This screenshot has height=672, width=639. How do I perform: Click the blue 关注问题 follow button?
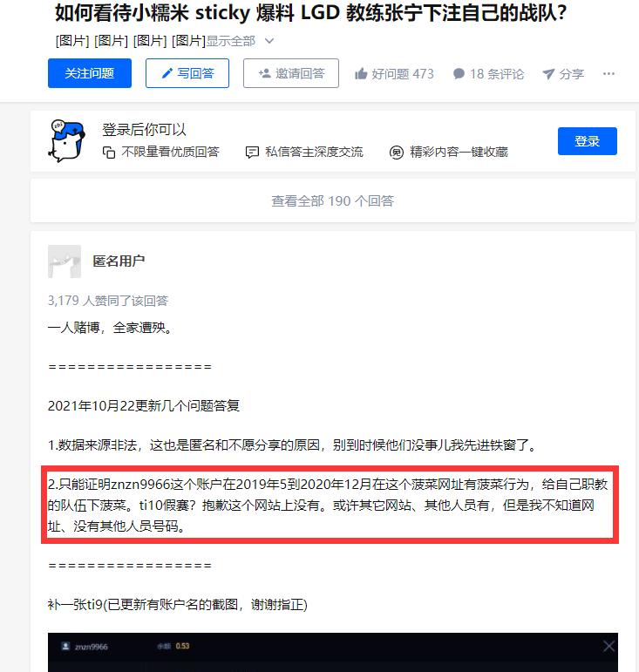click(x=90, y=73)
